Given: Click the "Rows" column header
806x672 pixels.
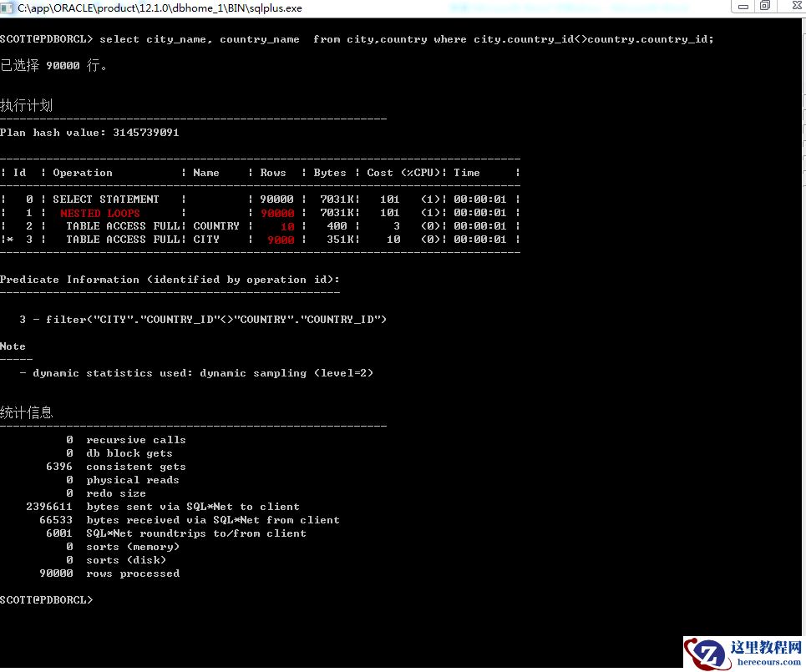Looking at the screenshot, I should (x=273, y=173).
